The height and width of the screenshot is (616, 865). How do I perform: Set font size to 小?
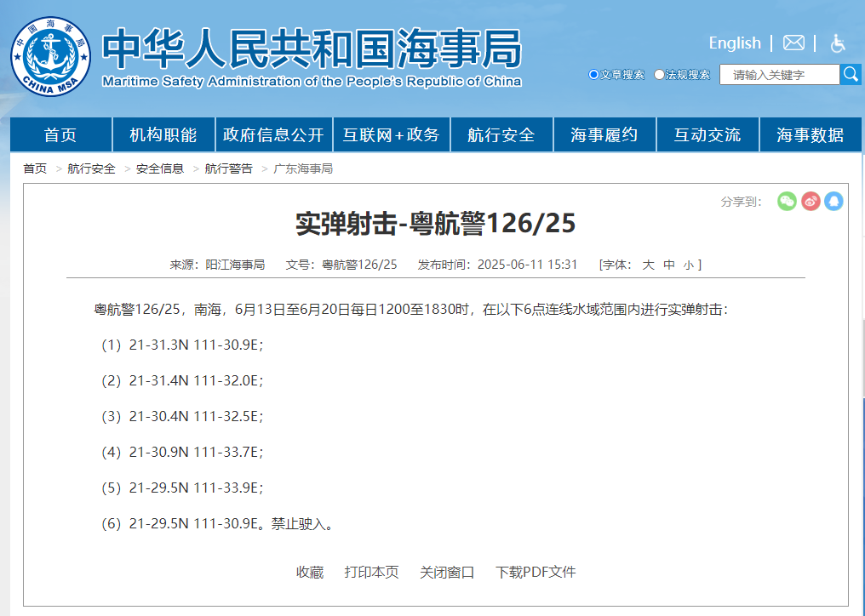point(689,265)
